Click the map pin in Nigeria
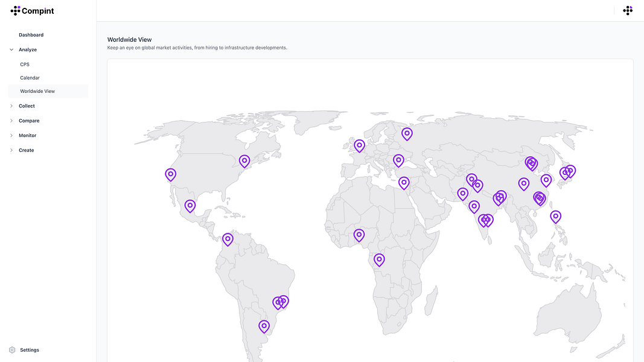644x362 pixels. click(359, 235)
